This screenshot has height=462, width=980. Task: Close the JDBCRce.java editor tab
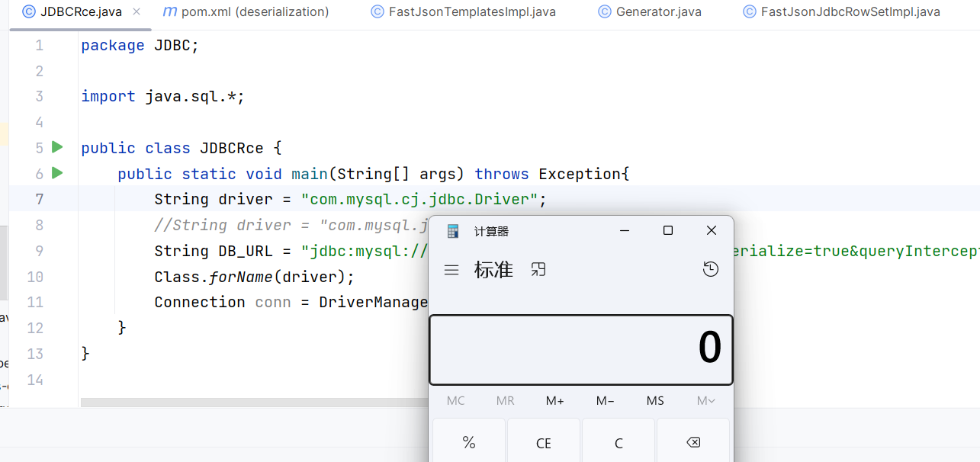pyautogui.click(x=137, y=12)
